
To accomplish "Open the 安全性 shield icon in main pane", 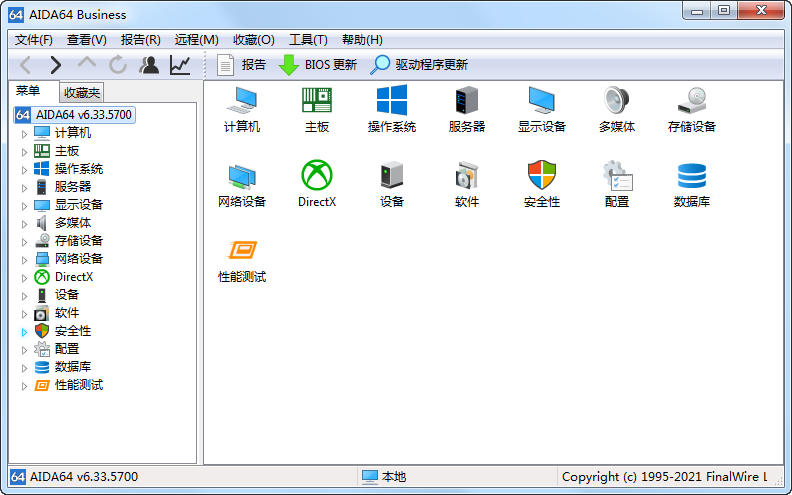I will [x=541, y=184].
